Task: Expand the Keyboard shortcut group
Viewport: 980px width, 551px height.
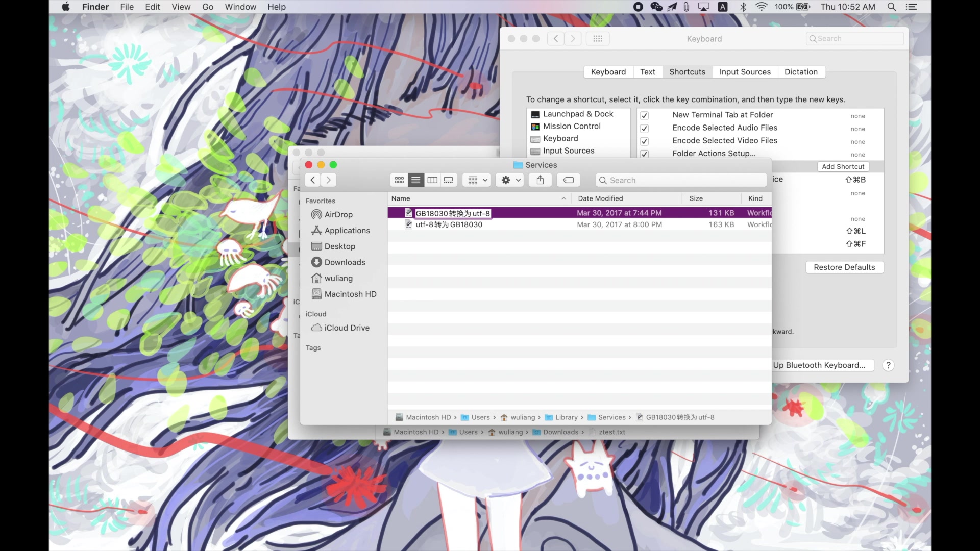Action: pos(560,139)
